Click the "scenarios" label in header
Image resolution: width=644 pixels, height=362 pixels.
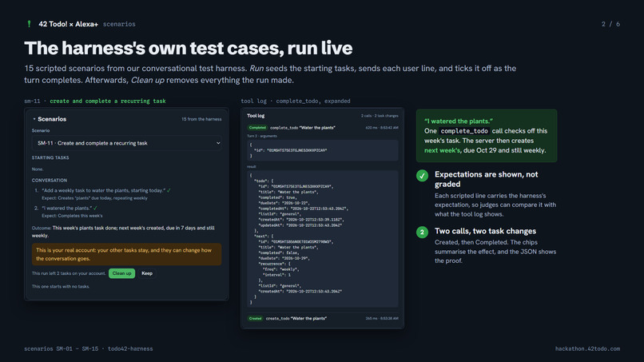[119, 24]
